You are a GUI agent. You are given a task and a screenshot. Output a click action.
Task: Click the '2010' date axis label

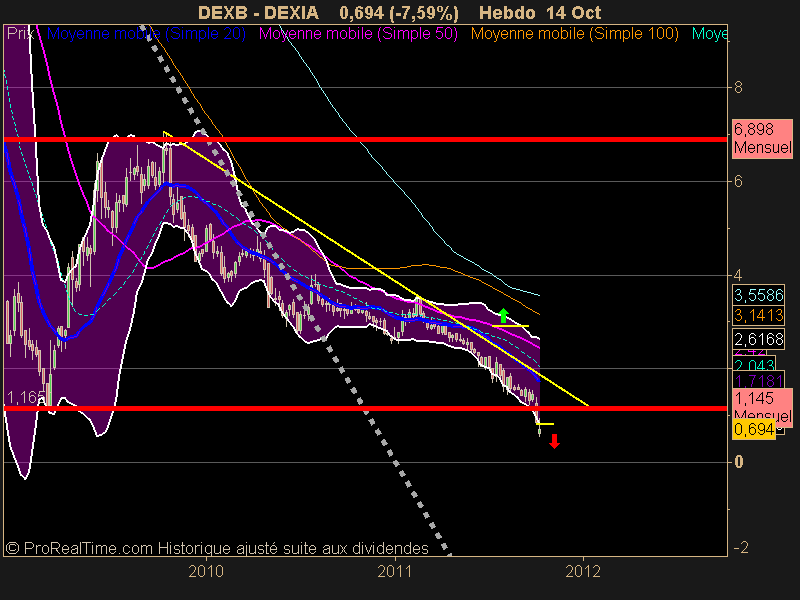[x=206, y=571]
